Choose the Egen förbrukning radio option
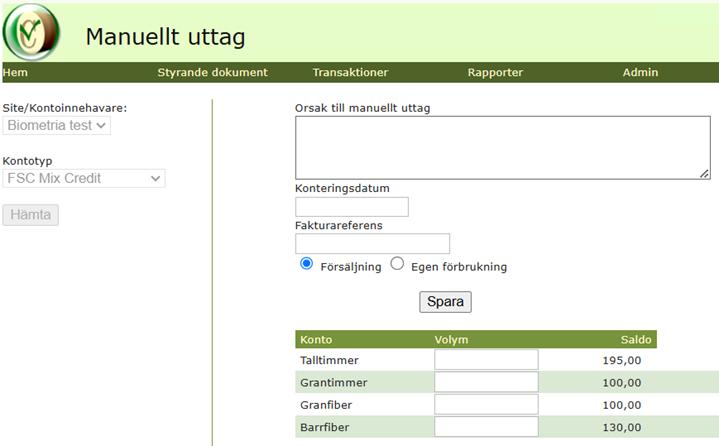Screen dimensions: 719x446 (397, 264)
